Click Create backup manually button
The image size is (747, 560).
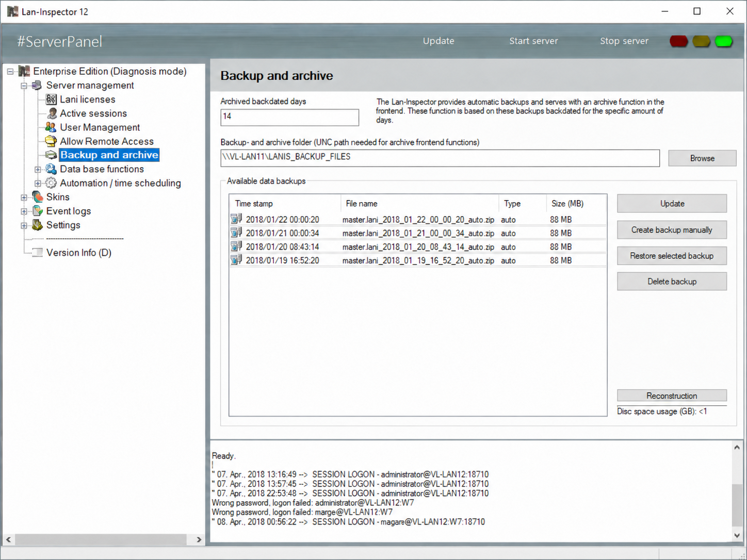click(x=672, y=229)
